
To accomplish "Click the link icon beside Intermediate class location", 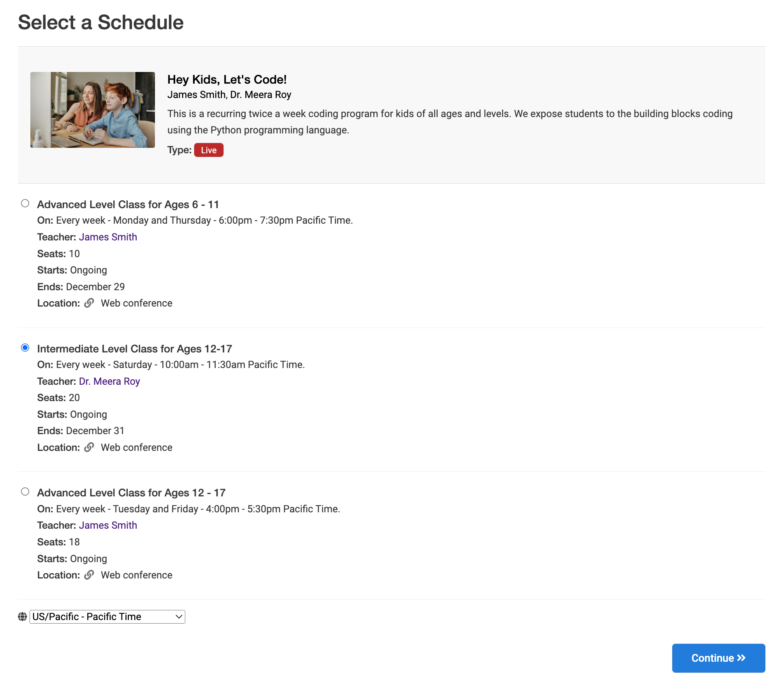I will click(x=90, y=447).
